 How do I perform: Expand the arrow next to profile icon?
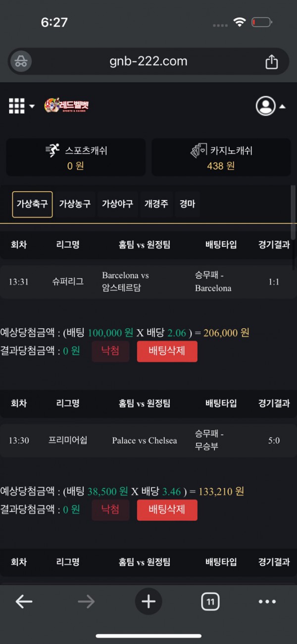283,106
